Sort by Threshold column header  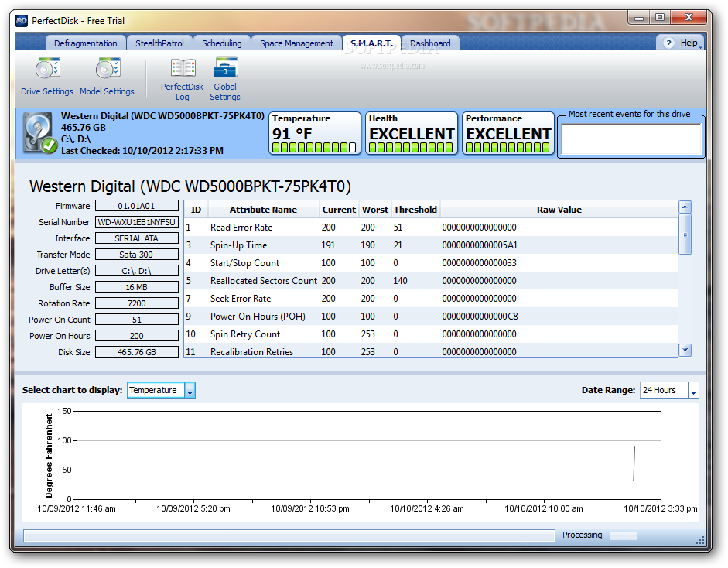415,210
